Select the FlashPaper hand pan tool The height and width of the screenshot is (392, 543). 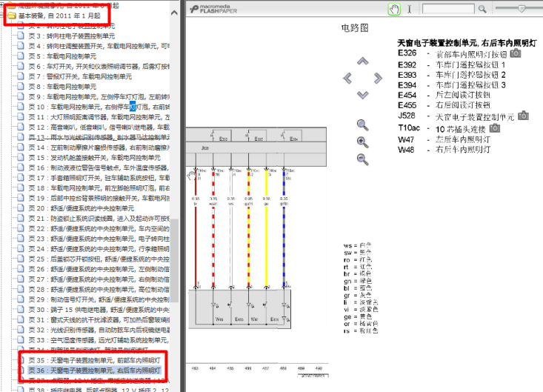coord(394,9)
